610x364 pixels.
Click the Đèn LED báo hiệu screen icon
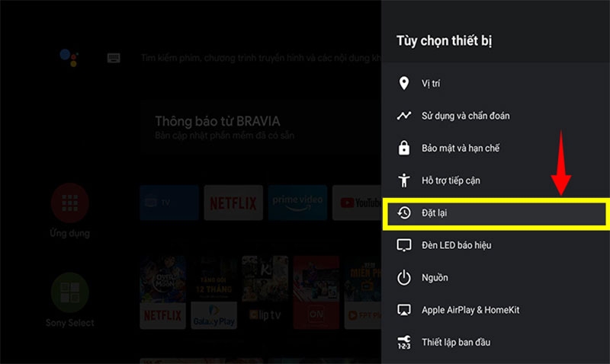pos(404,245)
